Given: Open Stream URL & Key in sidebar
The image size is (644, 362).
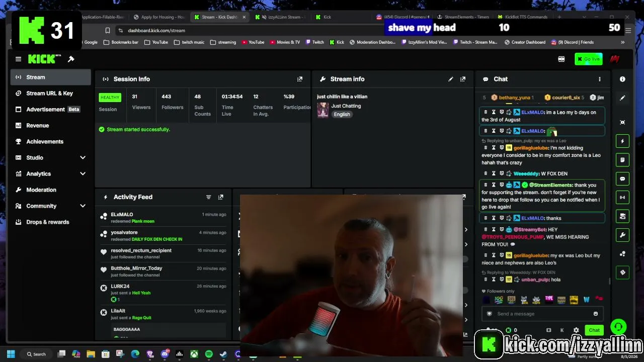Looking at the screenshot, I should point(50,93).
